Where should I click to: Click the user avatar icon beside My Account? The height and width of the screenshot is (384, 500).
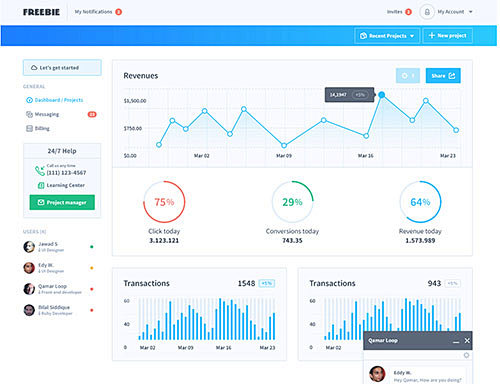[x=427, y=12]
